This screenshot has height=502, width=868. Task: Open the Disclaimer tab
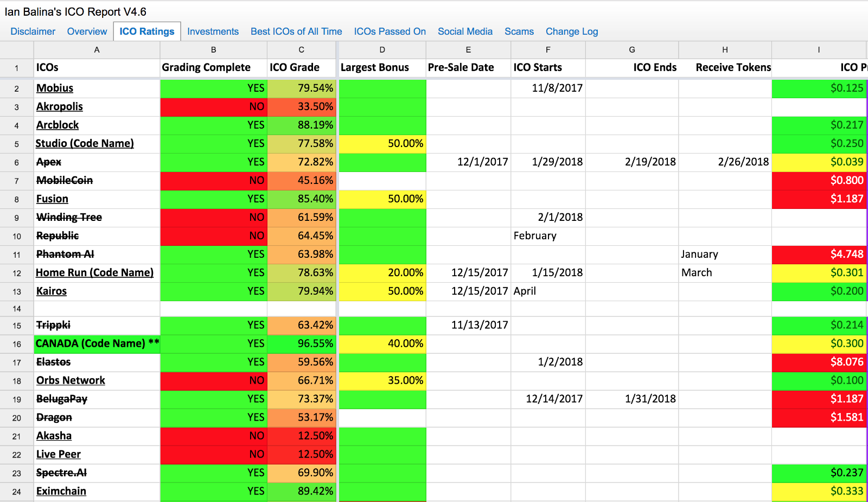pyautogui.click(x=33, y=31)
